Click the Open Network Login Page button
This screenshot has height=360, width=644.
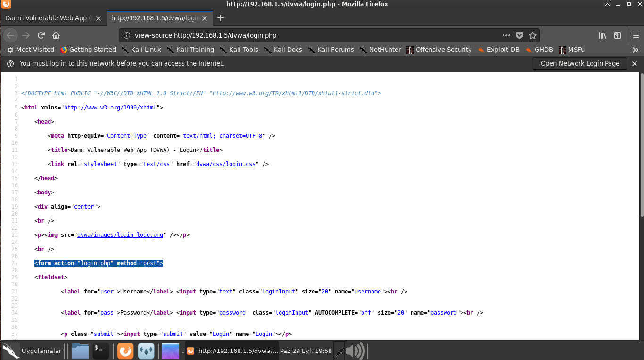[580, 63]
